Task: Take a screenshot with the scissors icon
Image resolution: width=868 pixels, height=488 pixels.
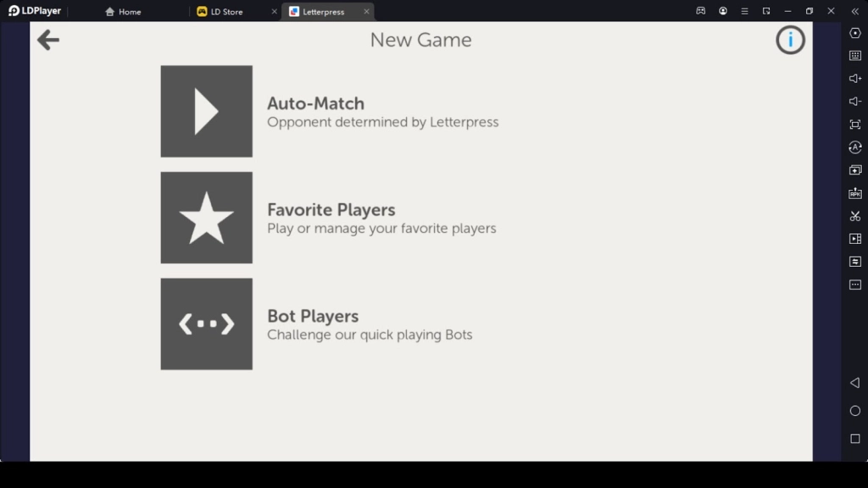Action: 854,216
